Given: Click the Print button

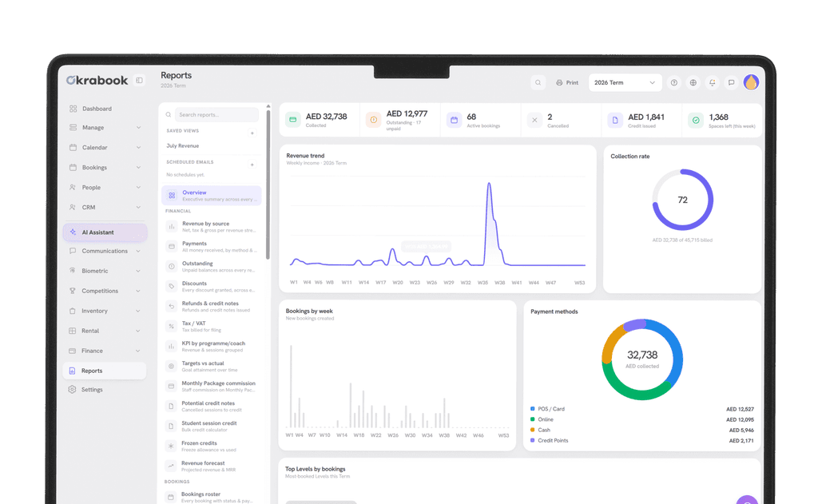Looking at the screenshot, I should click(567, 82).
